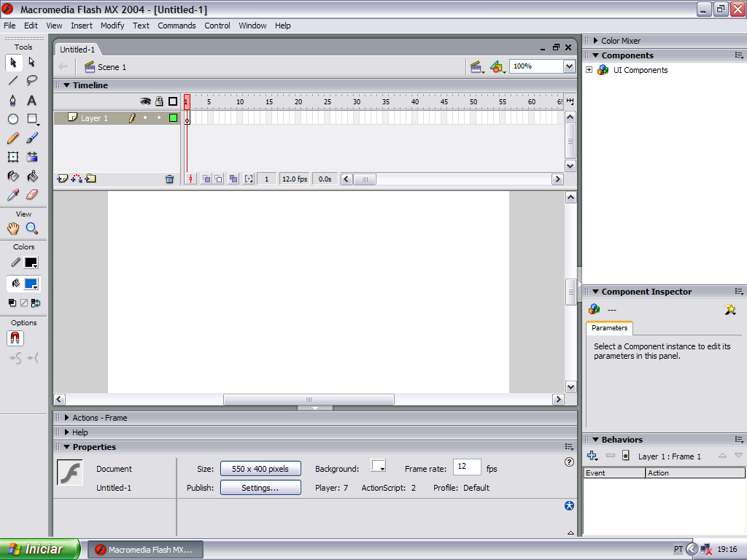Image resolution: width=747 pixels, height=560 pixels.
Task: Select the Untitled-1 document tab
Action: click(x=77, y=50)
